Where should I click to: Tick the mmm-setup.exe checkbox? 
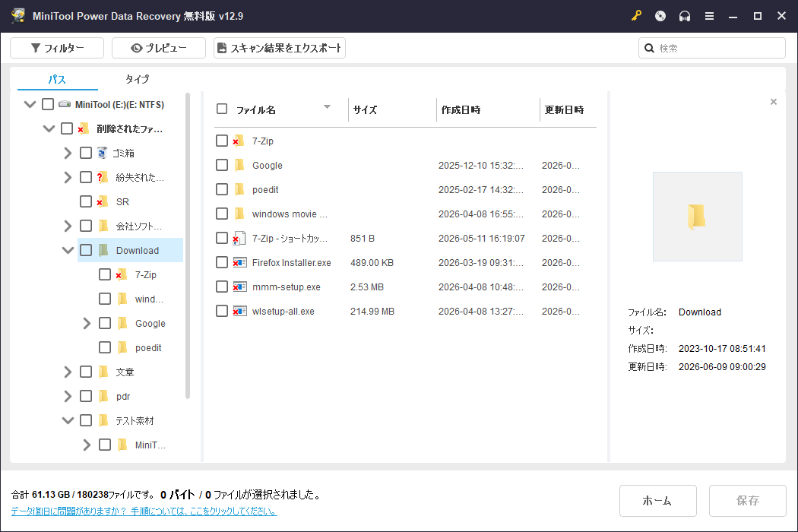[x=222, y=287]
